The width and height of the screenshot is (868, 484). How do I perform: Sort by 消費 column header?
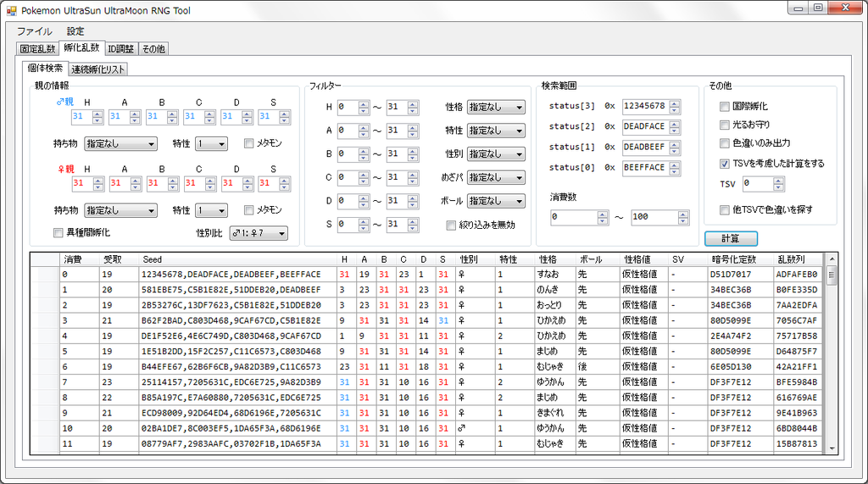tap(80, 259)
